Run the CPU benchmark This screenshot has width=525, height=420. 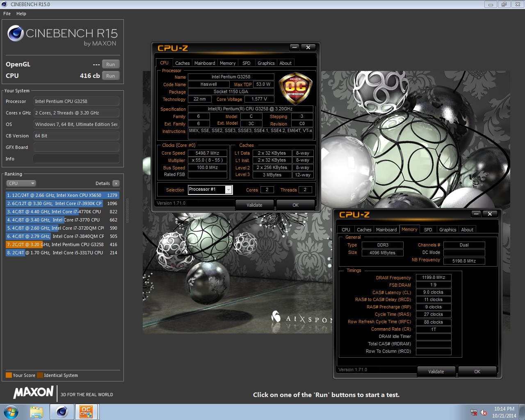coord(111,76)
